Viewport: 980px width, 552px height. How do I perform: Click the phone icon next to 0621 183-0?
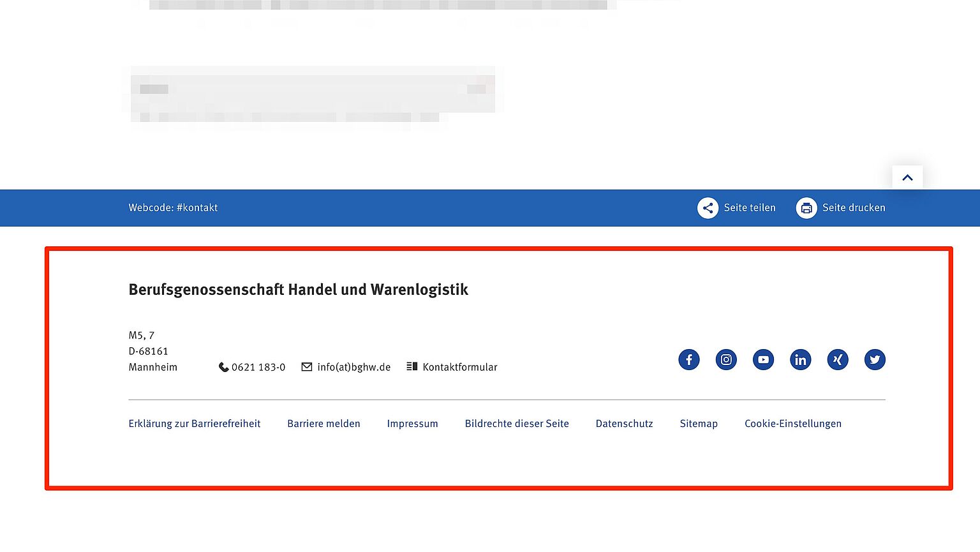click(x=223, y=367)
